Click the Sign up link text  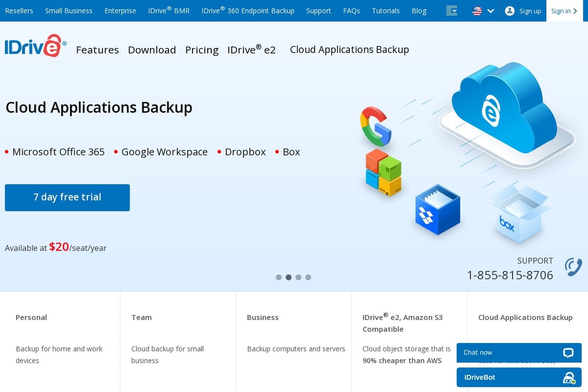point(530,11)
